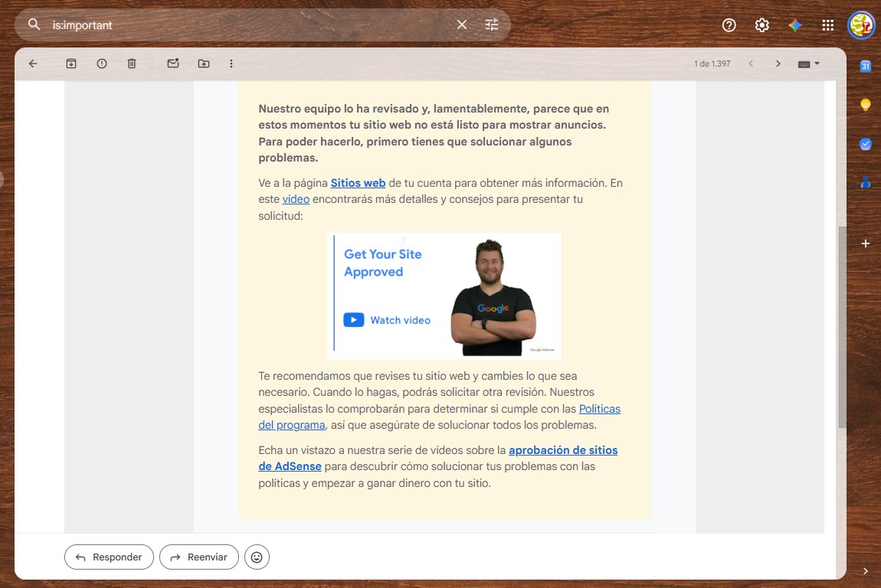Open the Políticas del programa link

point(440,416)
